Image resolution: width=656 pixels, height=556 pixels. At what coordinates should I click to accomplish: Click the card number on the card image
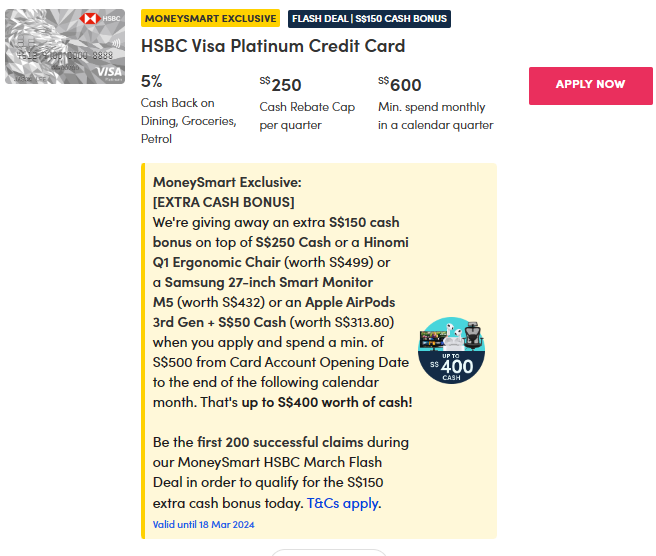[63, 55]
